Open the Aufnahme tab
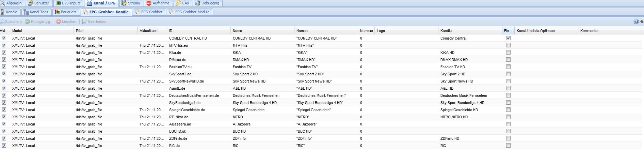Viewport: 644px width, 149px height. click(158, 3)
